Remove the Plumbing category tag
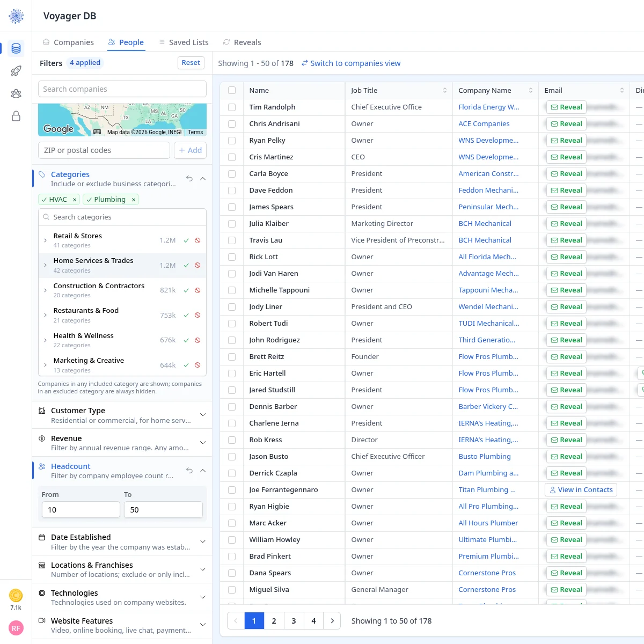 134,200
